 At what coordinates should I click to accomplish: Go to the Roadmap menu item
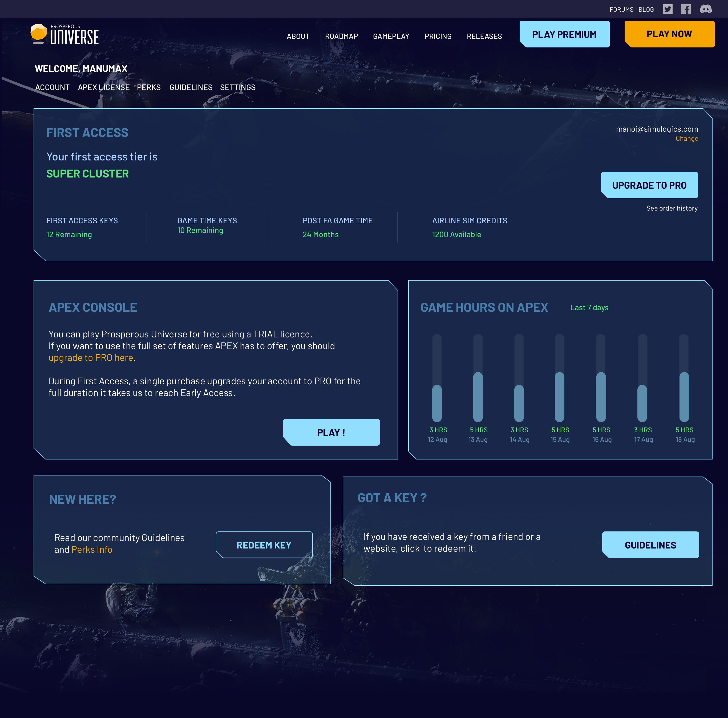(x=341, y=37)
